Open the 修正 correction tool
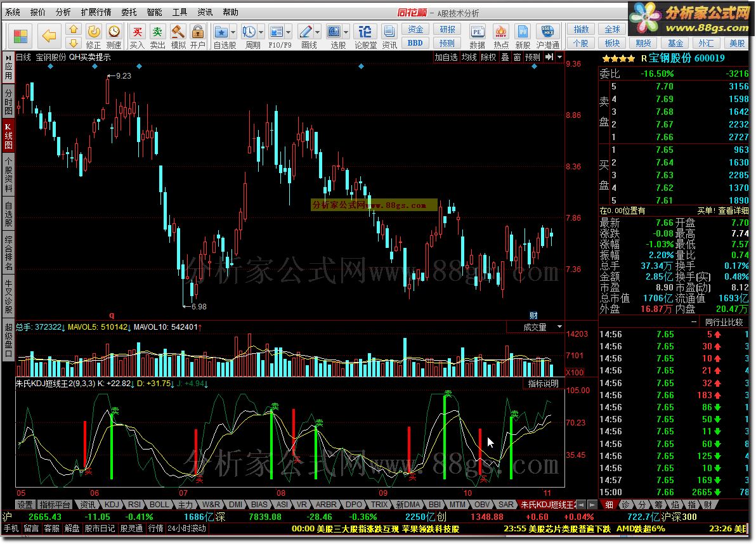The width and height of the screenshot is (756, 544). click(x=93, y=37)
